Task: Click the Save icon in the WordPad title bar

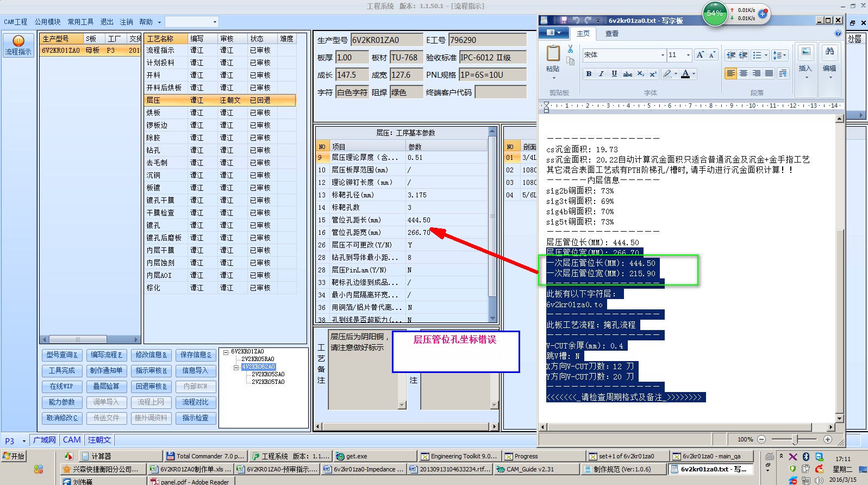Action: click(x=564, y=20)
